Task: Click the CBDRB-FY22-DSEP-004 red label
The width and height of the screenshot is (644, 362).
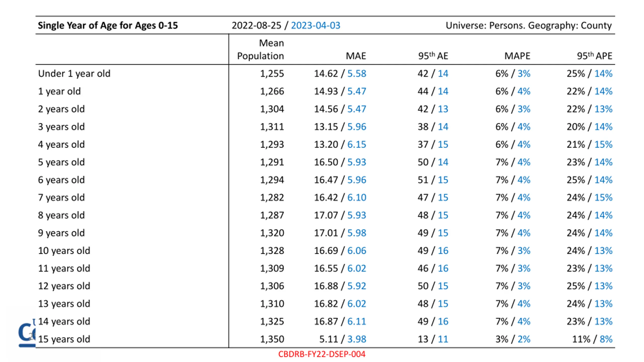Action: (321, 354)
